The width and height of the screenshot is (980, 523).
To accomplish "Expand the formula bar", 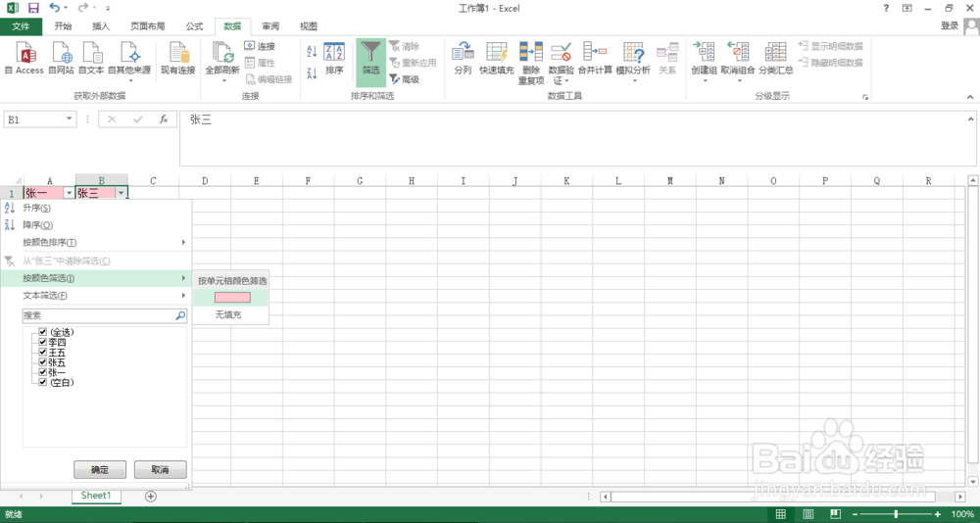I will (970, 119).
